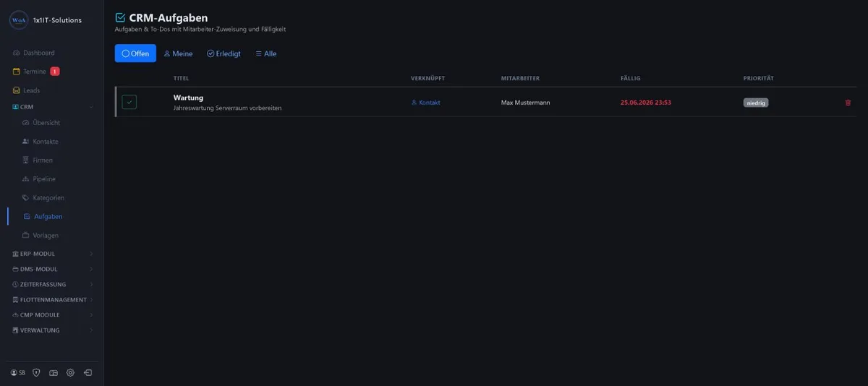
Task: Click the TITEL column header
Action: pyautogui.click(x=181, y=78)
